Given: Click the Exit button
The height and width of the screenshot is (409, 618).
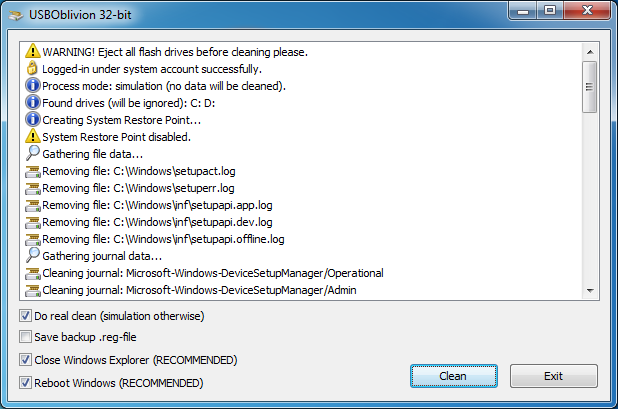Looking at the screenshot, I should point(553,376).
